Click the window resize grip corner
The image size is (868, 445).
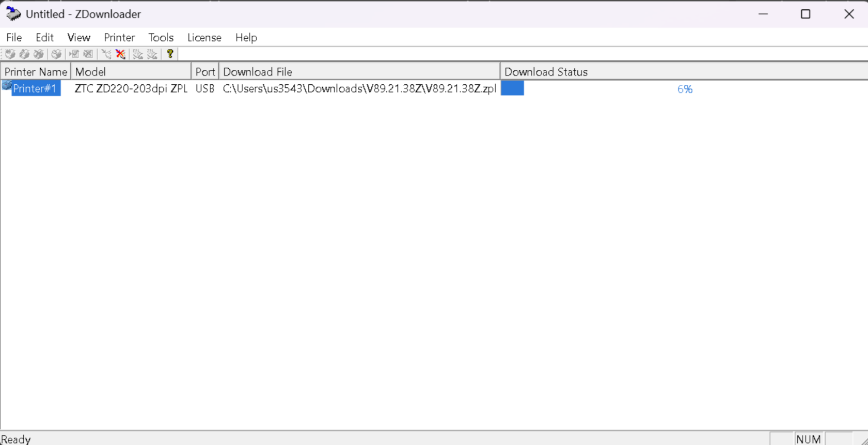pyautogui.click(x=863, y=440)
